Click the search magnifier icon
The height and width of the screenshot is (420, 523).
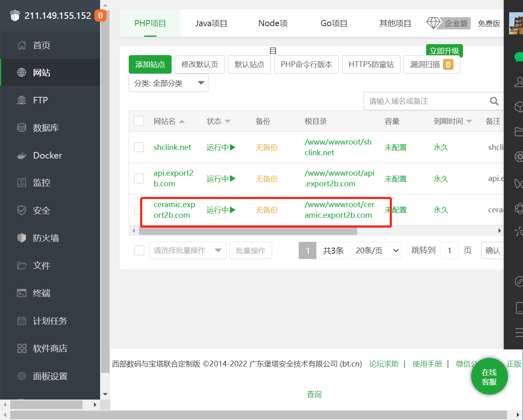tap(494, 101)
